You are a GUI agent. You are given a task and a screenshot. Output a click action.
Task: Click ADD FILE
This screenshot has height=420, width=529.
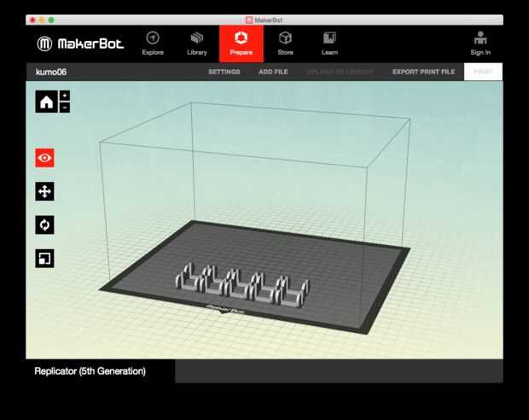pos(273,72)
